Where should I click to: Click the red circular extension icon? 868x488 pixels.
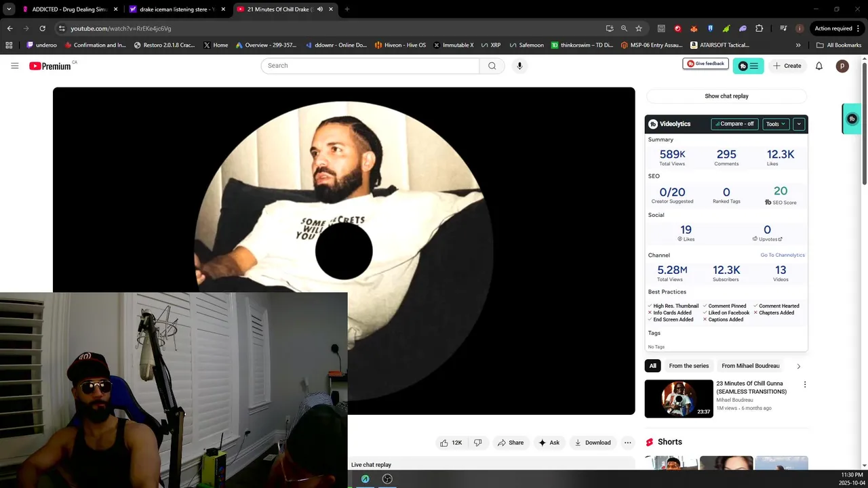coord(677,28)
